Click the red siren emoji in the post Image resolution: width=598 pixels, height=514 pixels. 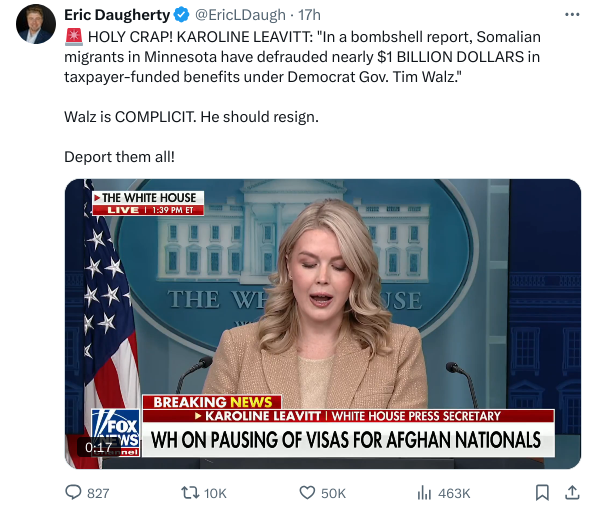74,37
